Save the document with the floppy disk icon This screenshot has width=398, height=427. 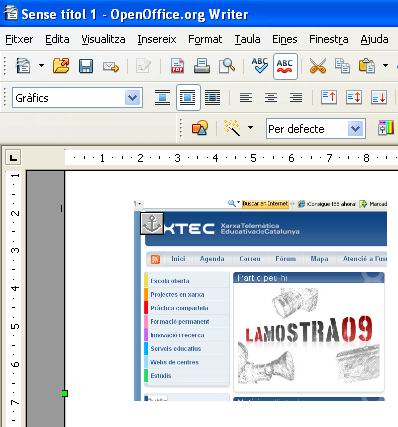pos(86,66)
